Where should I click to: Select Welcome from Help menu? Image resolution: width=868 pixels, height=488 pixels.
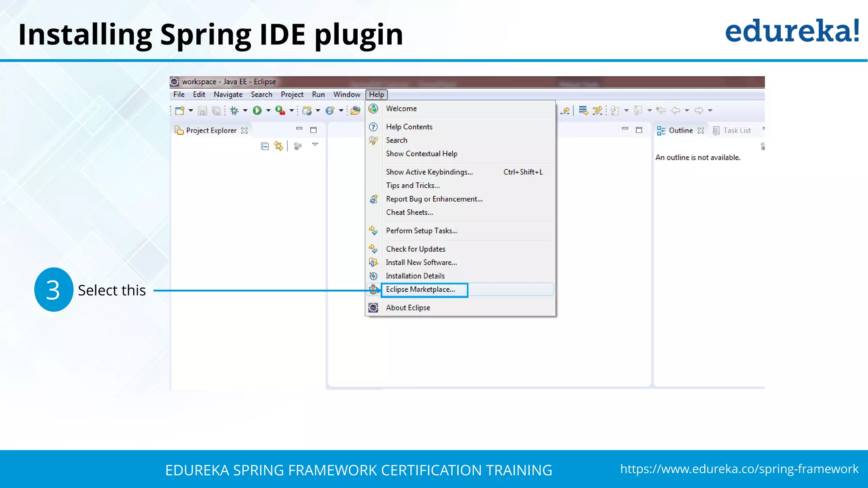(x=460, y=109)
